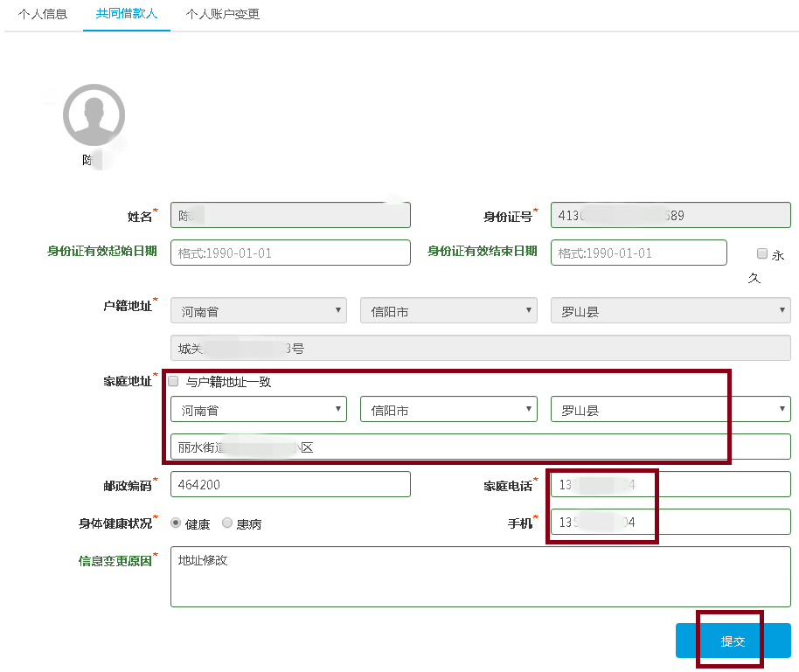
Task: Select the 共同借款人 tab
Action: [126, 14]
